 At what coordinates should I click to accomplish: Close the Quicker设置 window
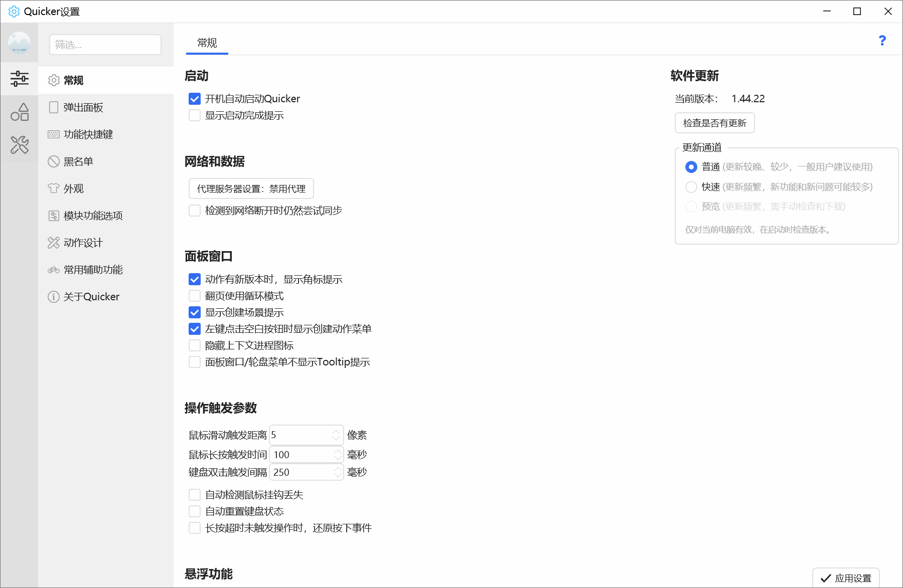[x=888, y=12]
